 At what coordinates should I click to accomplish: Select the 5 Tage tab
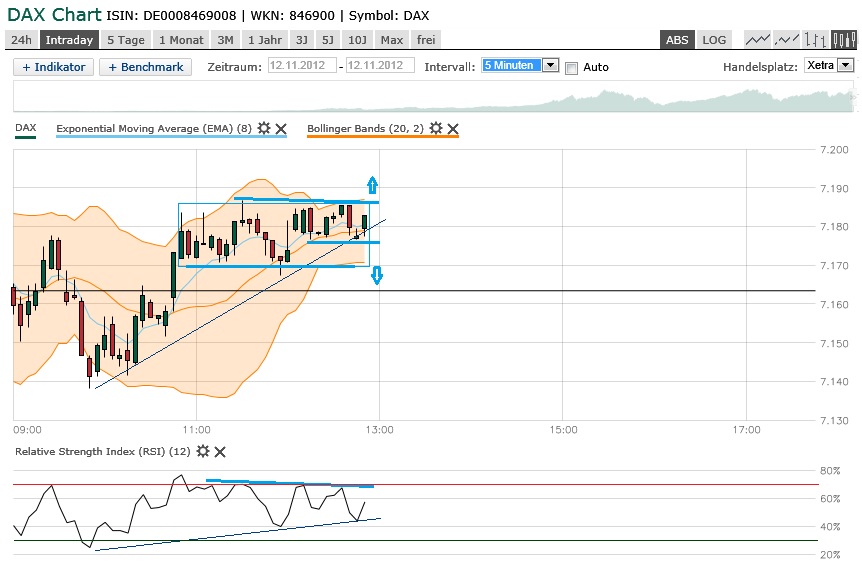coord(126,40)
